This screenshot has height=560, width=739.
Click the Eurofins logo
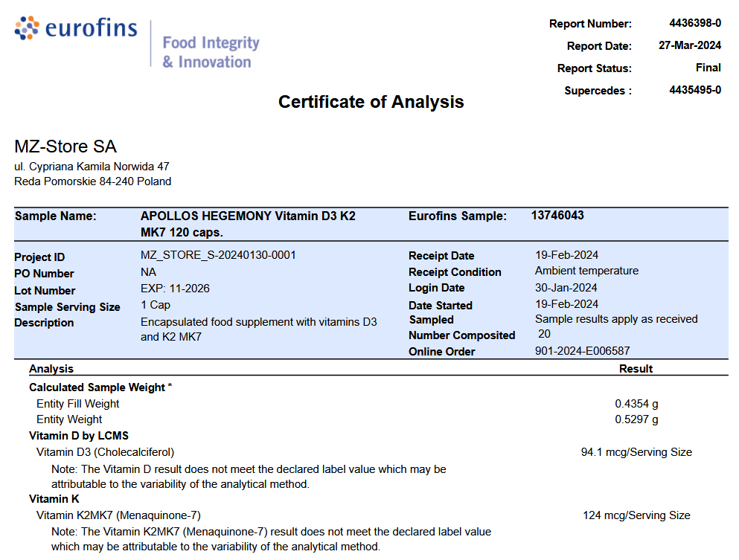(x=76, y=28)
